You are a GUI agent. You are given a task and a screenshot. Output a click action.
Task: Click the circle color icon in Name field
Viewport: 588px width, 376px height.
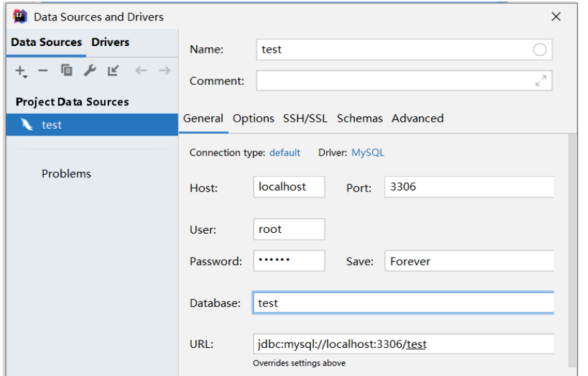pos(539,49)
